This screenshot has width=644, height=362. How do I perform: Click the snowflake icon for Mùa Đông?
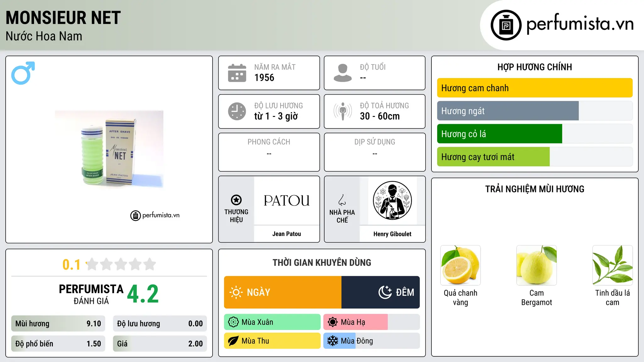click(333, 341)
